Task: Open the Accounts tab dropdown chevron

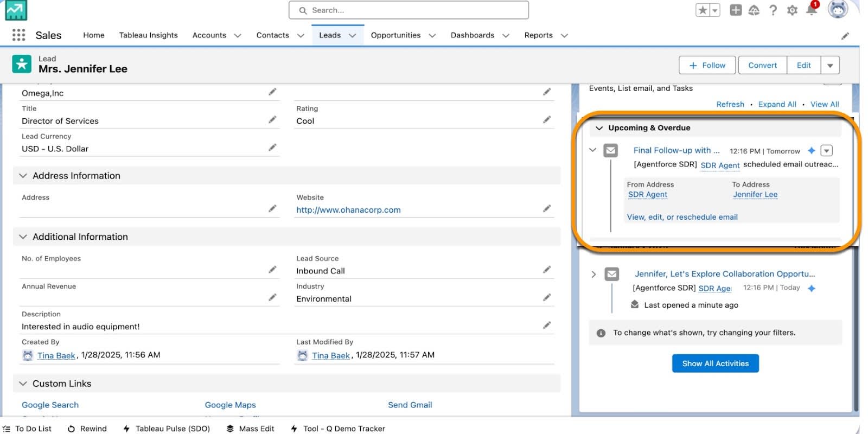Action: click(238, 36)
